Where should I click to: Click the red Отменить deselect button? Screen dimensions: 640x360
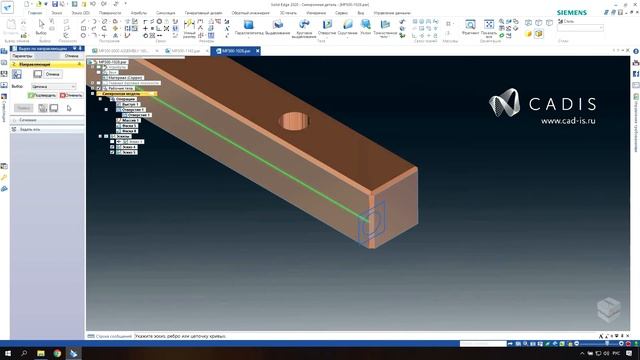click(x=71, y=96)
